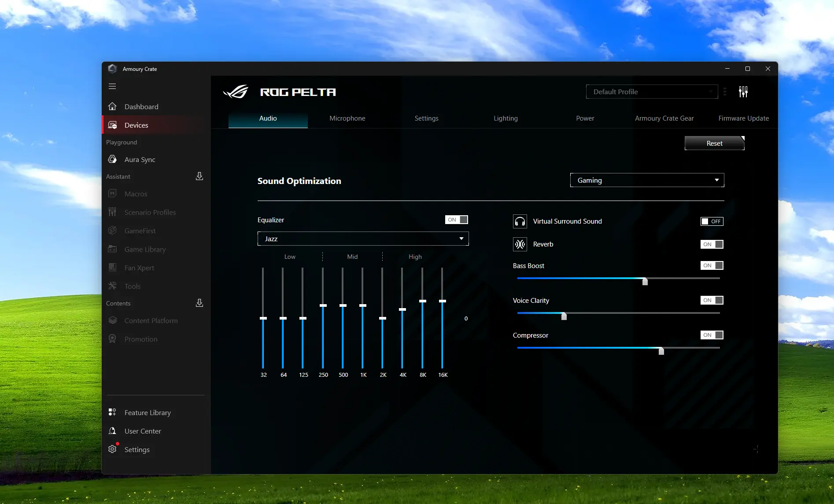Enable Virtual Surround Sound toggle
The width and height of the screenshot is (834, 504).
coord(712,221)
